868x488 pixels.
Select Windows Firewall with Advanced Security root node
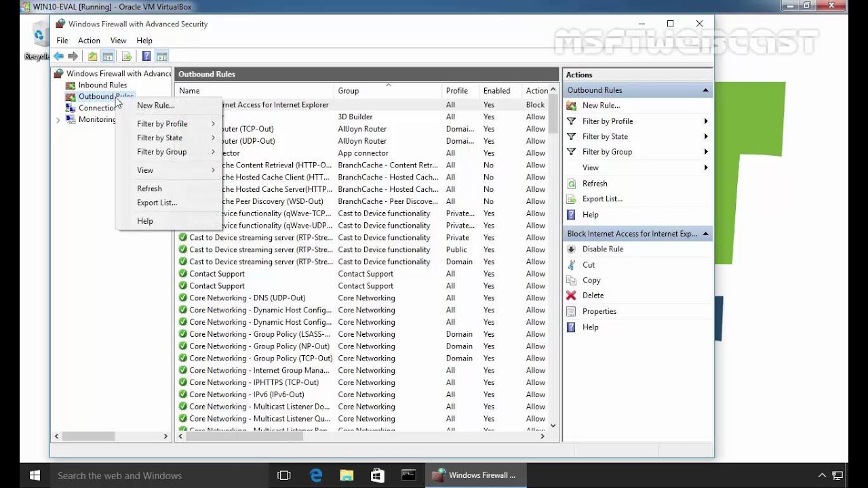coord(118,73)
